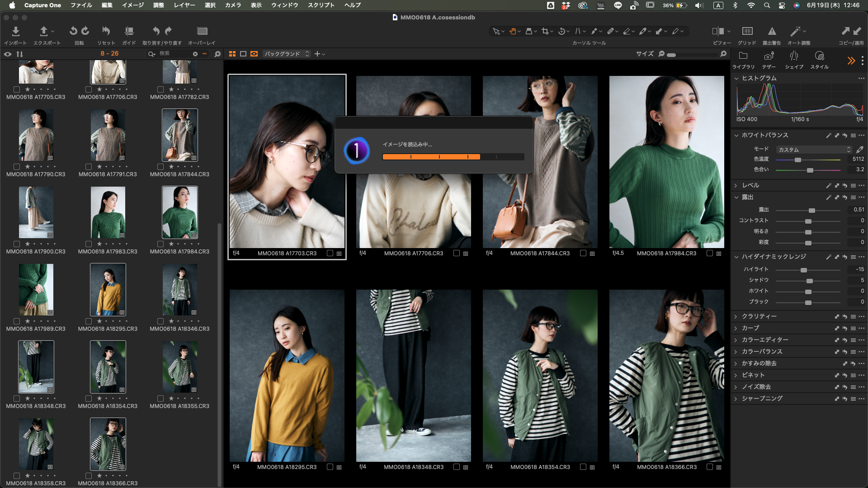868x488 pixels.
Task: Select the Rotate straighten cursor tool
Action: point(561,31)
